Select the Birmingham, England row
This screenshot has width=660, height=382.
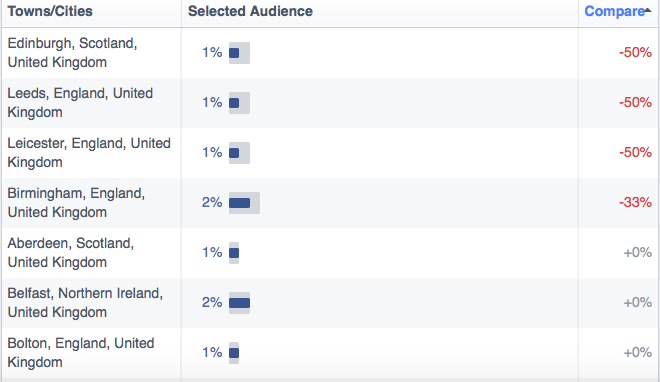[330, 203]
